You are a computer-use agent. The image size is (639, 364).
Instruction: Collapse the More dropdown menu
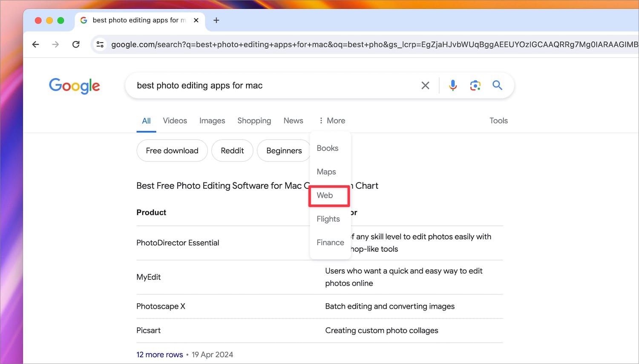(332, 121)
